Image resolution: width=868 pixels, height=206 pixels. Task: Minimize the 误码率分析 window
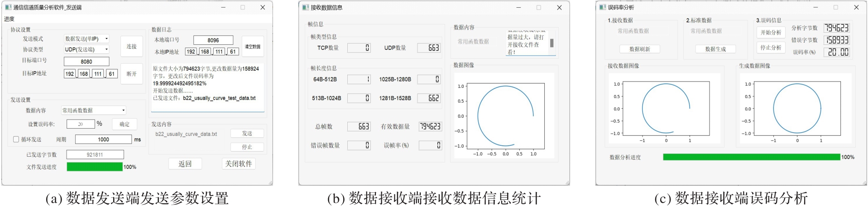pos(815,8)
